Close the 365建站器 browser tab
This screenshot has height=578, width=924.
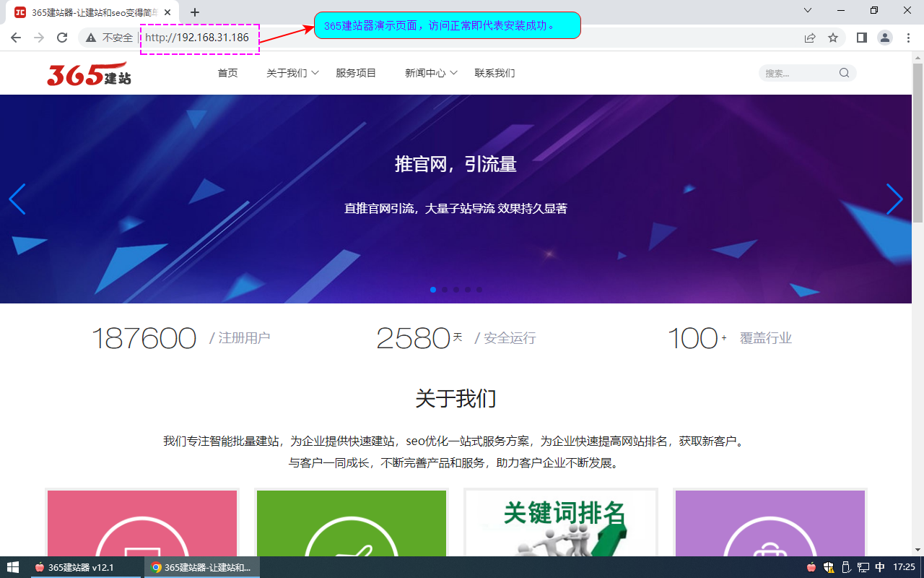coord(167,12)
